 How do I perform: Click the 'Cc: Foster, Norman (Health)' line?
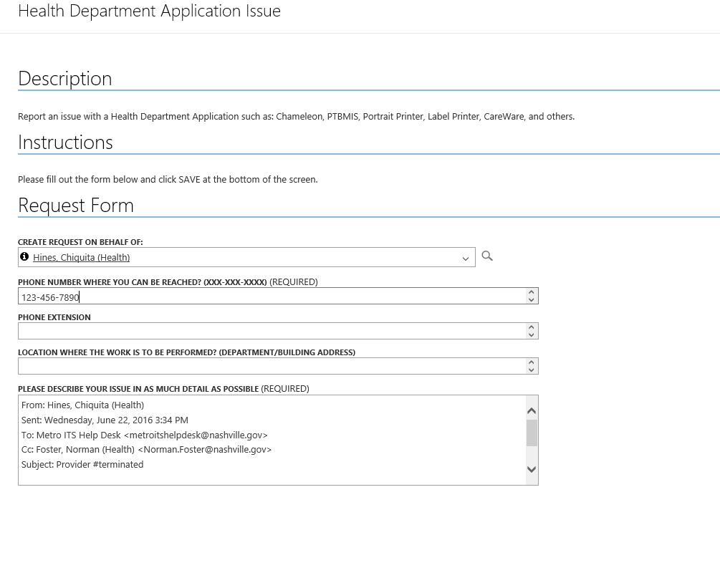(x=146, y=450)
